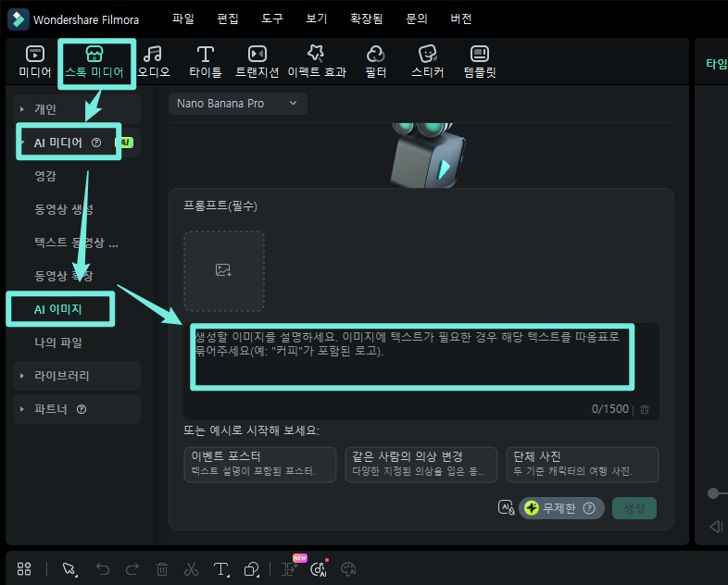This screenshot has height=585, width=728.
Task: Click the text tool in timeline toolbar
Action: pyautogui.click(x=221, y=569)
